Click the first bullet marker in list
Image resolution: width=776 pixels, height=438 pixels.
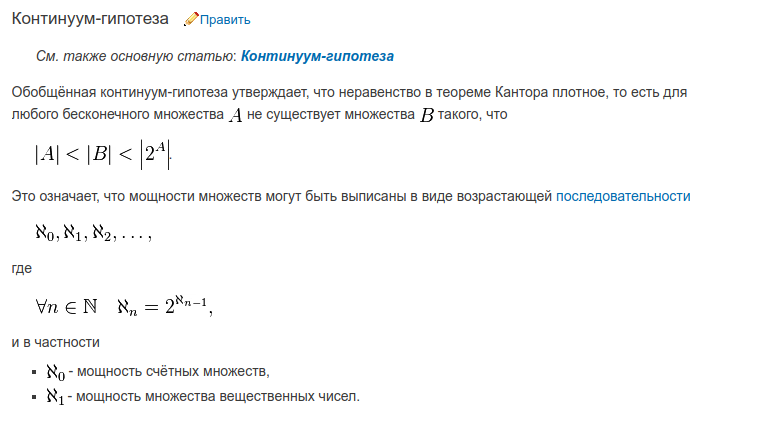tap(34, 372)
